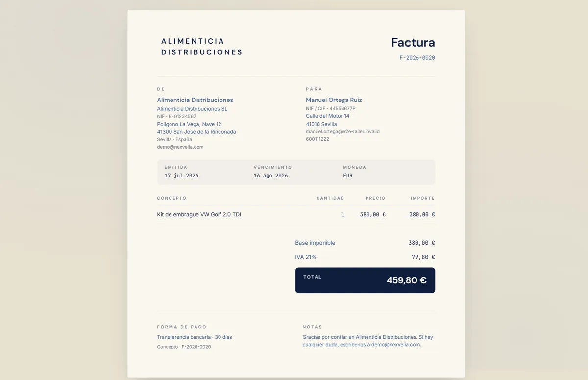588x380 pixels.
Task: Select due date 16 ago 2026
Action: click(x=270, y=176)
